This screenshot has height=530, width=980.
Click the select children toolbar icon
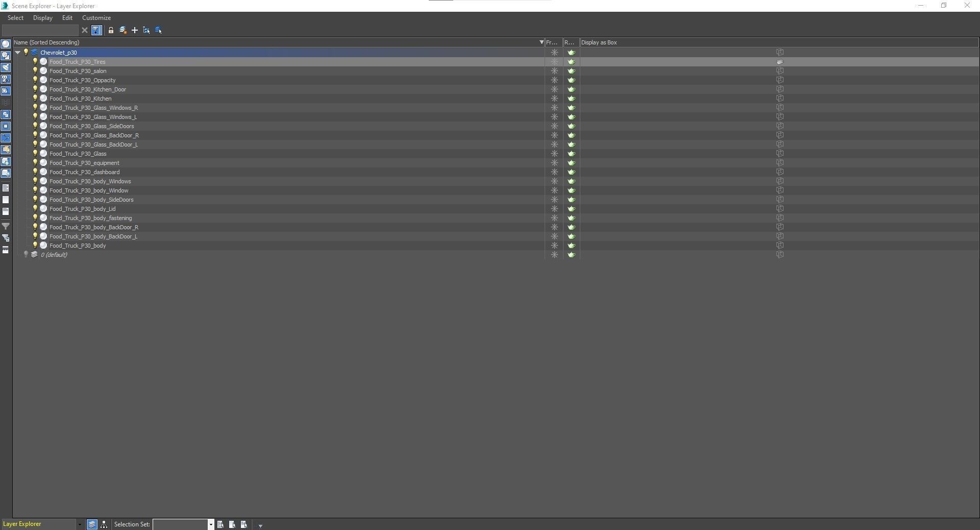coord(146,30)
